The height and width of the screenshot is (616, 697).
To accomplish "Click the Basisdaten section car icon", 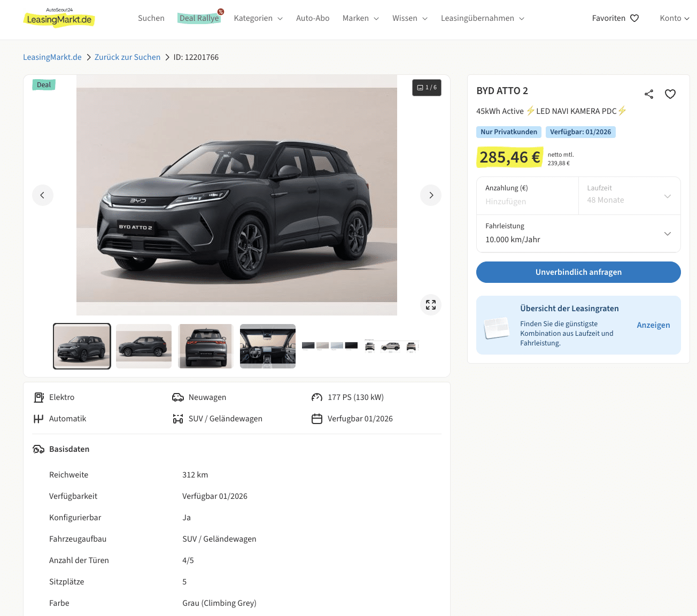I will (x=38, y=449).
